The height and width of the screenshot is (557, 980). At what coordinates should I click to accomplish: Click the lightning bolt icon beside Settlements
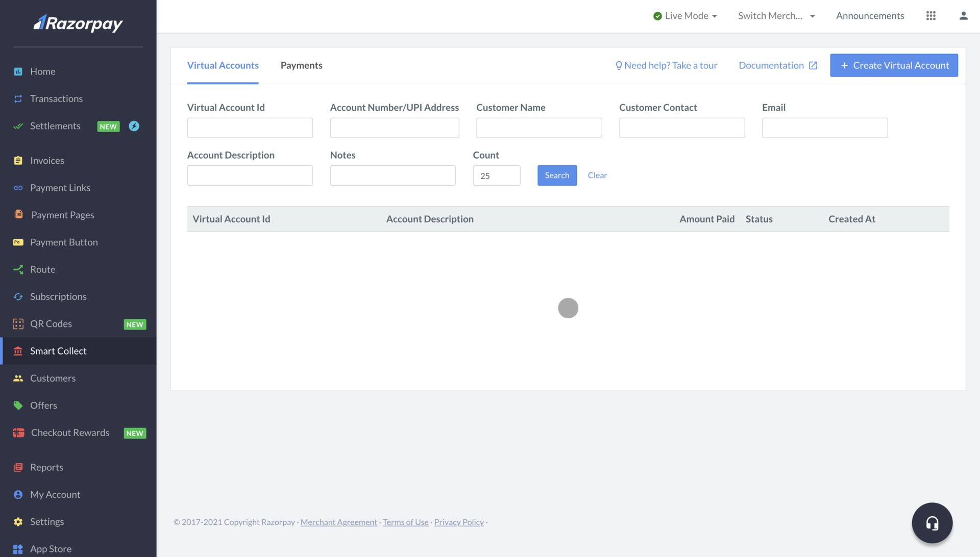(x=134, y=126)
